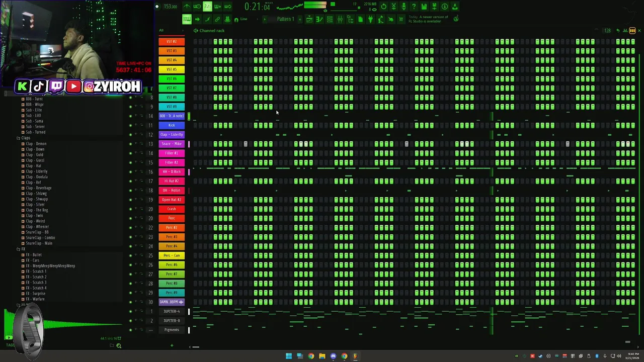This screenshot has height=362, width=644.
Task: Add a new pattern with plus button
Action: [x=300, y=19]
